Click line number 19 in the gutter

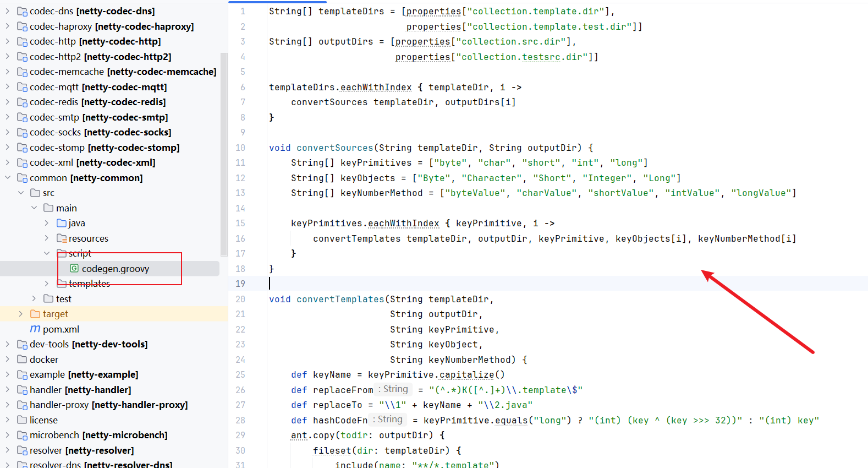[x=240, y=284]
